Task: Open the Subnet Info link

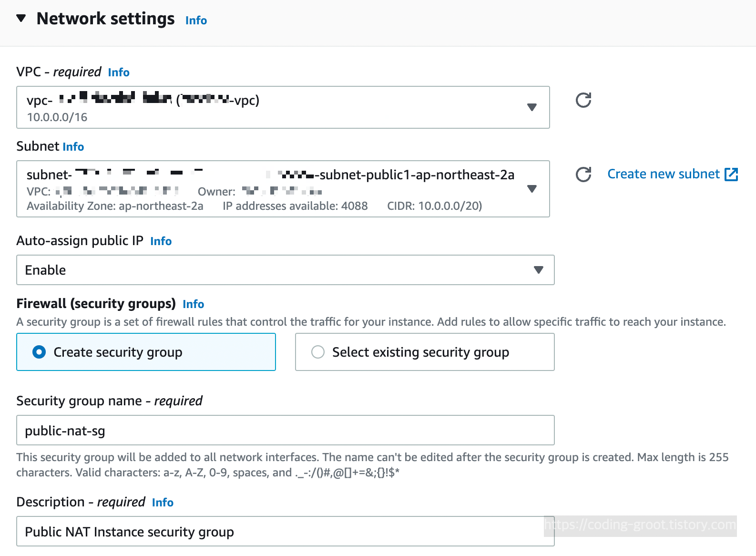Action: 73,147
